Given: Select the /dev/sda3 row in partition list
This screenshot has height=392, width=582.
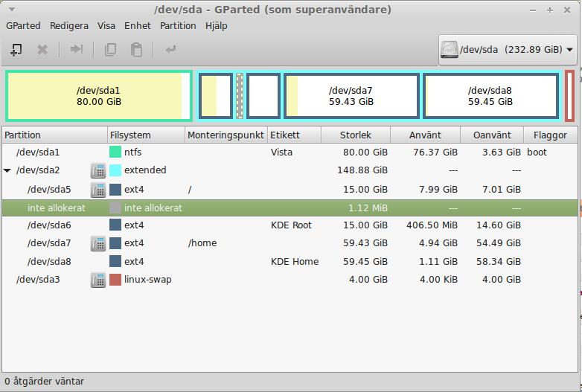Looking at the screenshot, I should point(290,279).
